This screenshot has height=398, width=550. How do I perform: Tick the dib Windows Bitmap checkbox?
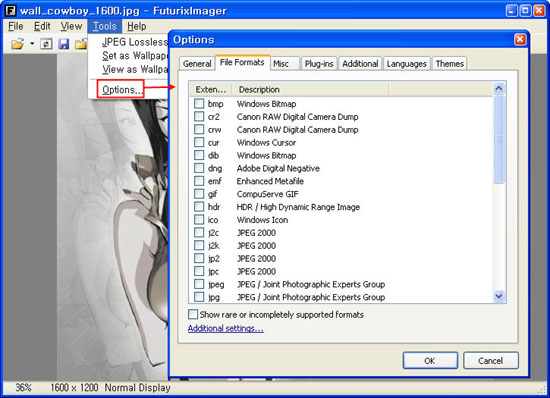[x=199, y=155]
